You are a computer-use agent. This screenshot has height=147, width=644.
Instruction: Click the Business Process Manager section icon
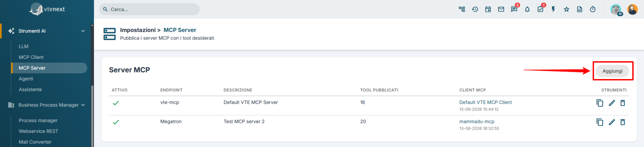coord(11,105)
